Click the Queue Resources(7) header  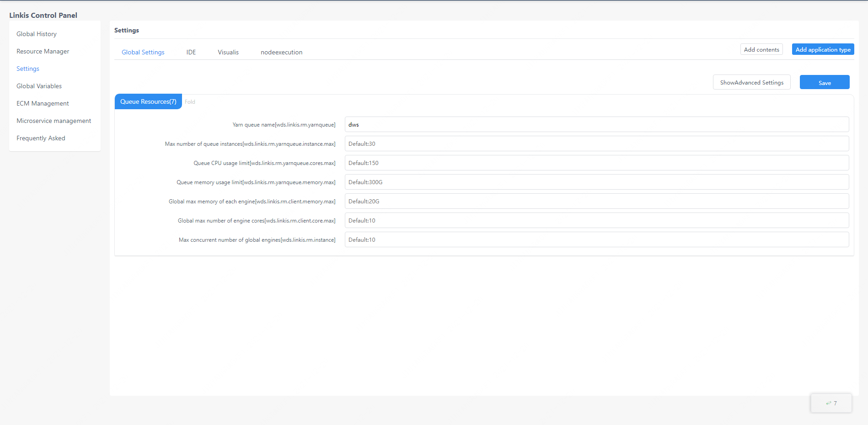pyautogui.click(x=148, y=101)
